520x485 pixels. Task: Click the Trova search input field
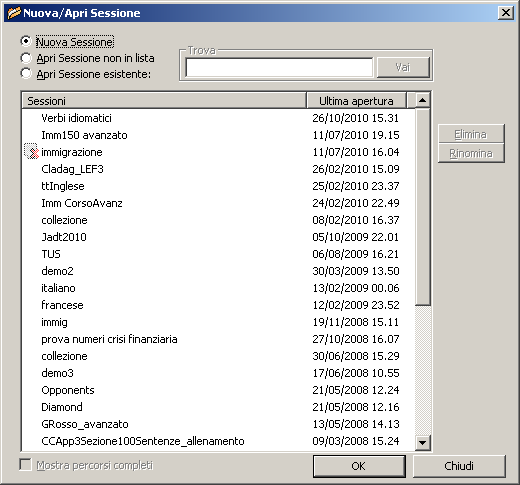(x=279, y=67)
